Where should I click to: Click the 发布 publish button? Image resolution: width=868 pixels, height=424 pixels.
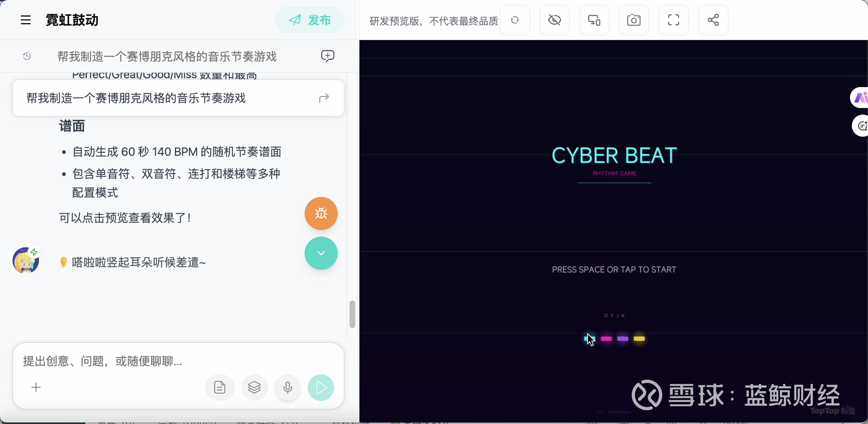point(309,20)
